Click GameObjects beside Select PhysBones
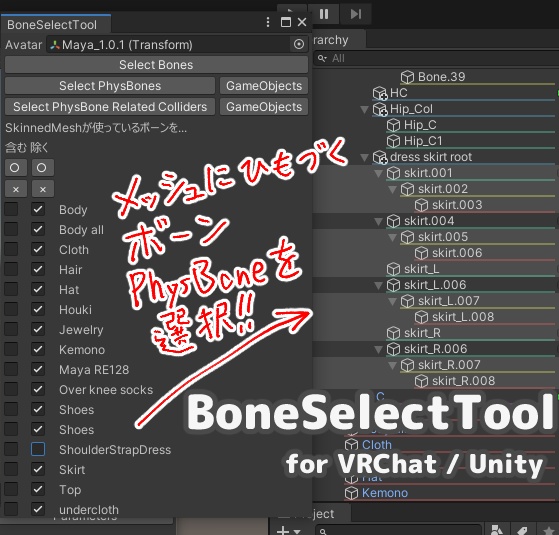 [264, 86]
